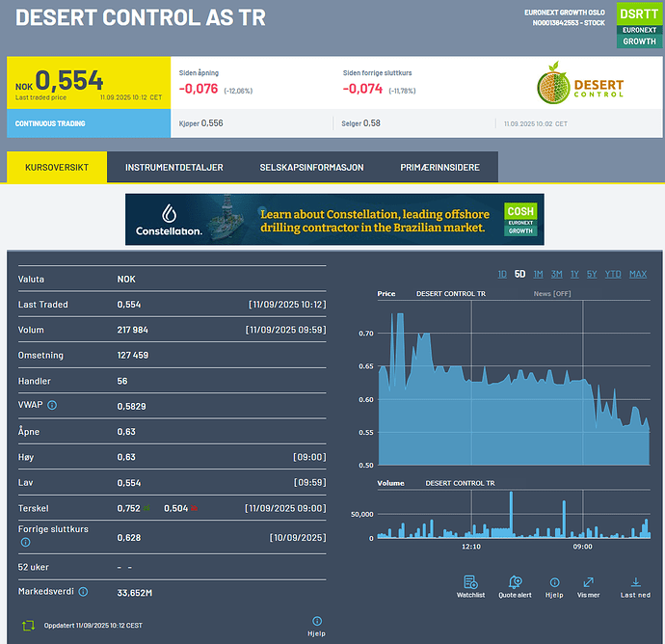Click the Volum value 217 984
Viewport: 665px width, 644px height.
tap(132, 330)
